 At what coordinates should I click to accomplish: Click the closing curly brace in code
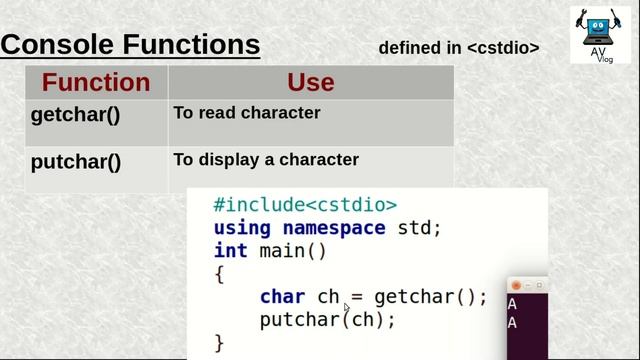click(x=219, y=343)
